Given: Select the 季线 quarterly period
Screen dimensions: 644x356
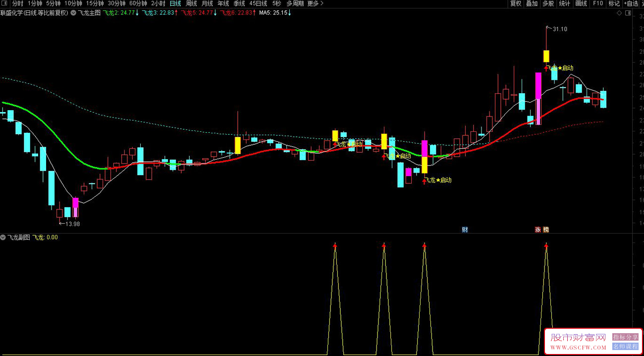Looking at the screenshot, I should (239, 3).
